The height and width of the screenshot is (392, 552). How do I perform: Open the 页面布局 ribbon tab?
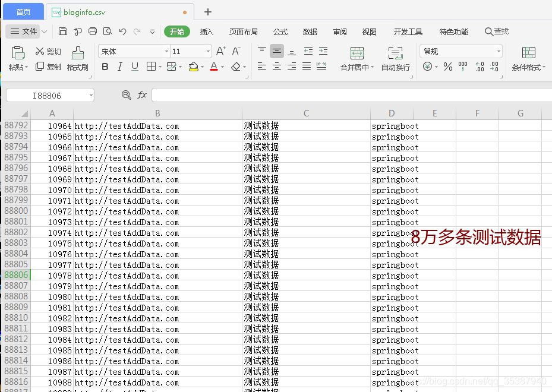coord(243,31)
